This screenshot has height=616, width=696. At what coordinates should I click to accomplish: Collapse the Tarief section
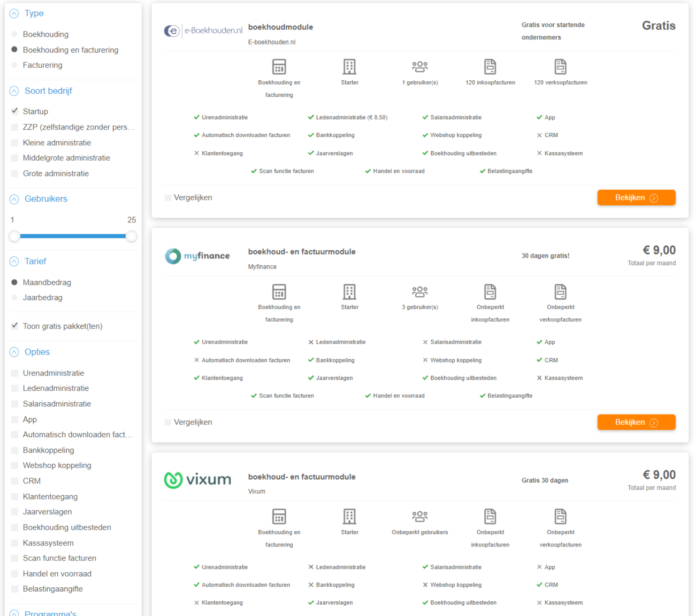coord(14,262)
